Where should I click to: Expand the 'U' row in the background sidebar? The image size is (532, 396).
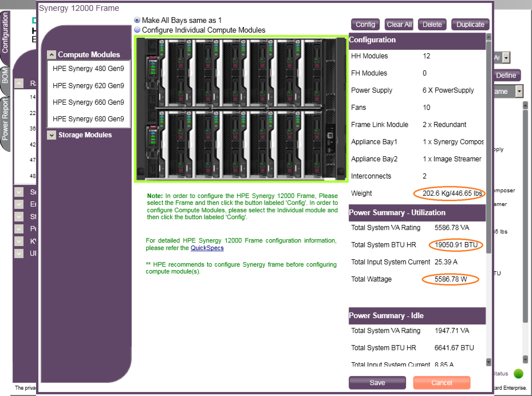pyautogui.click(x=19, y=253)
